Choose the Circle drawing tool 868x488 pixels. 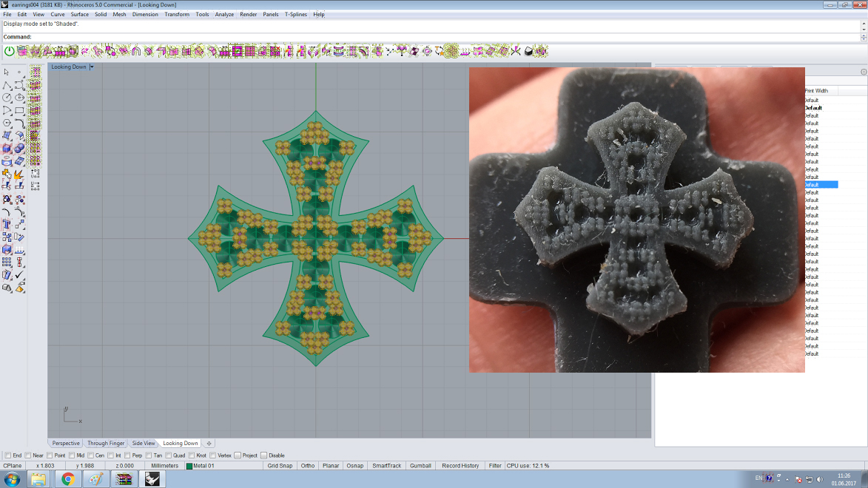click(7, 98)
